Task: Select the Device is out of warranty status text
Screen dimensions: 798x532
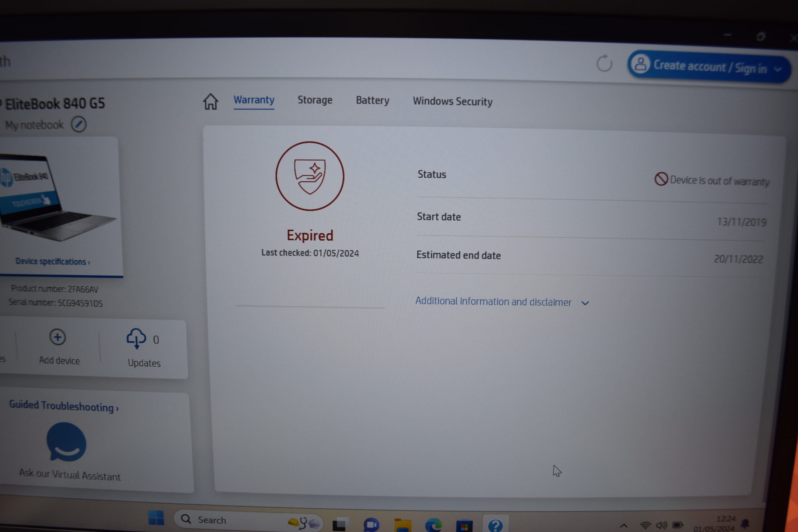Action: (720, 181)
